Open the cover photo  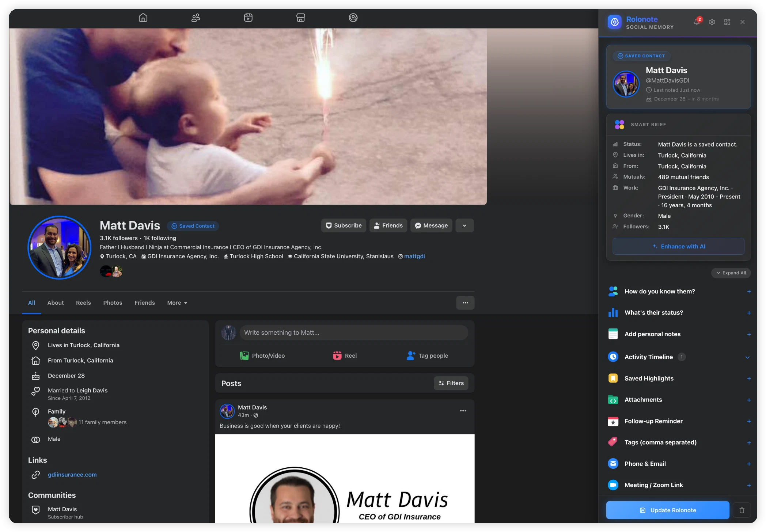pyautogui.click(x=248, y=117)
